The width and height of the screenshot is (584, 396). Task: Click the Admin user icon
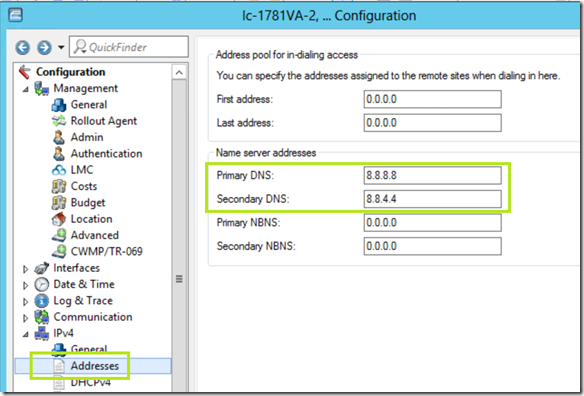59,137
